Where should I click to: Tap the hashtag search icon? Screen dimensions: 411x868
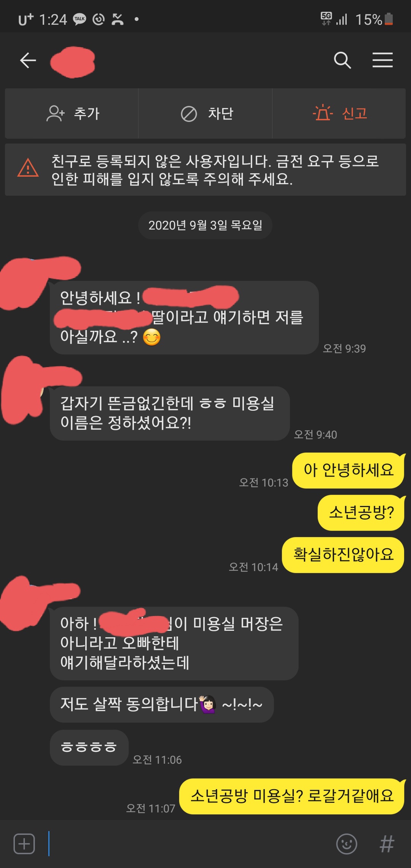(387, 844)
